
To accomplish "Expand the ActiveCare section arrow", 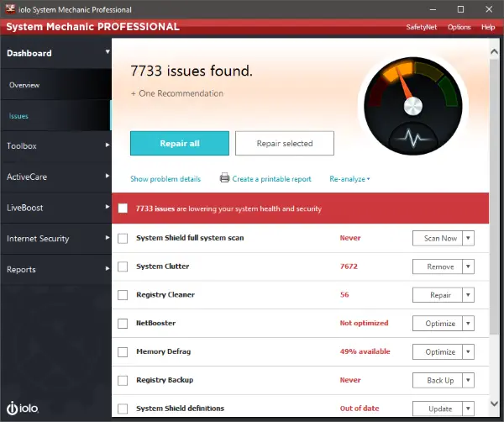I will point(108,176).
